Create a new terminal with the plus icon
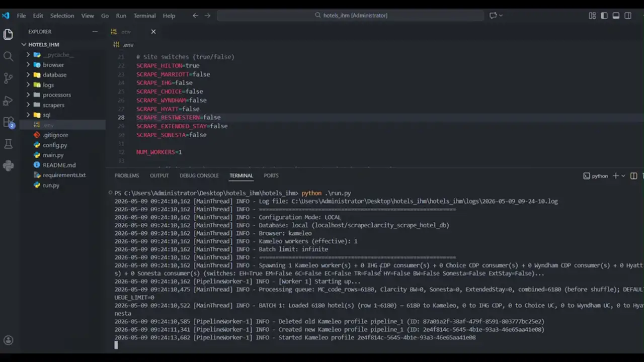The width and height of the screenshot is (644, 362). (616, 176)
